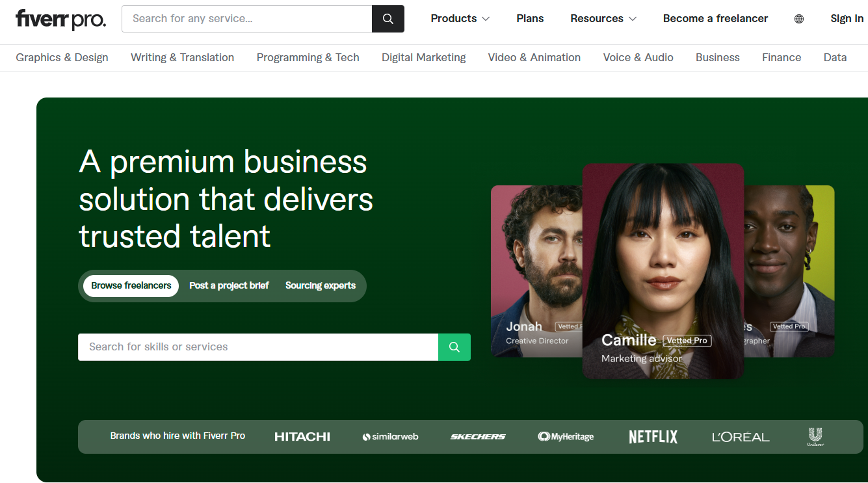
Task: Open the "Plans" menu item
Action: coord(530,18)
